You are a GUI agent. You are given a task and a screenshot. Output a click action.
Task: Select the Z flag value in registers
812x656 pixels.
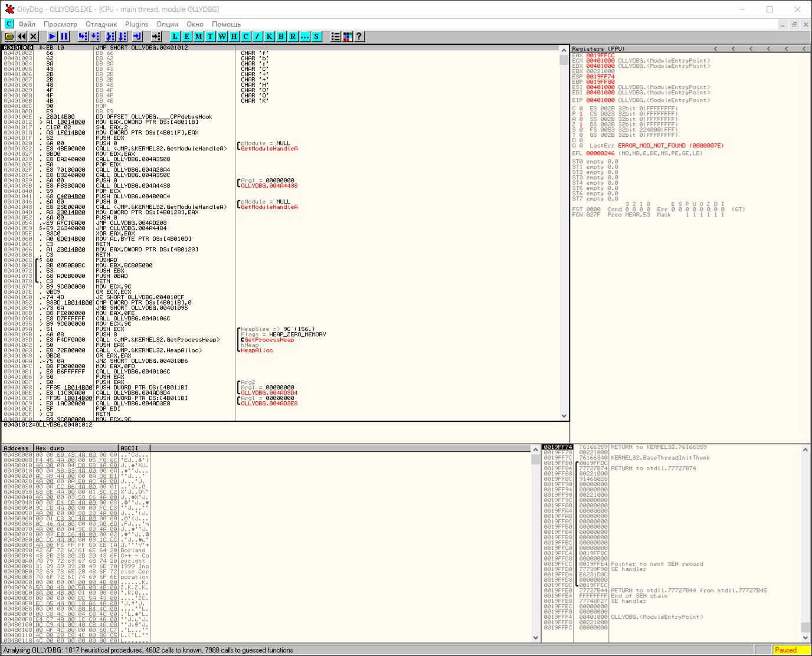pyautogui.click(x=581, y=124)
